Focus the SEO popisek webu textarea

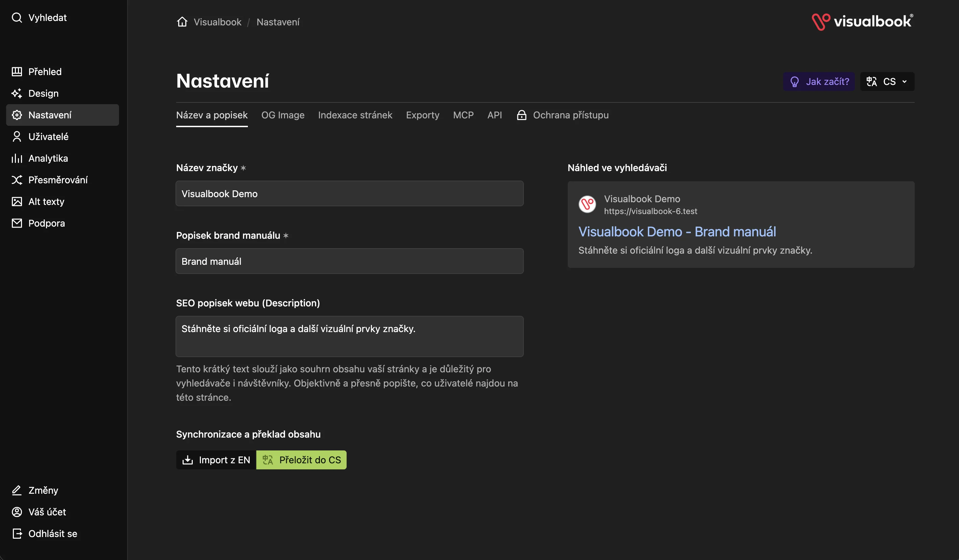coord(349,336)
